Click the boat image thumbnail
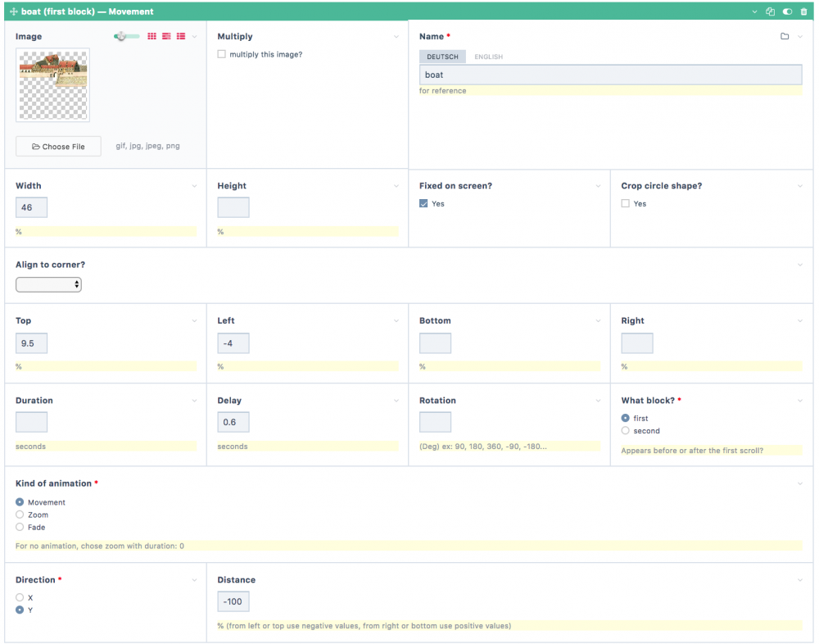The height and width of the screenshot is (644, 819). (52, 84)
